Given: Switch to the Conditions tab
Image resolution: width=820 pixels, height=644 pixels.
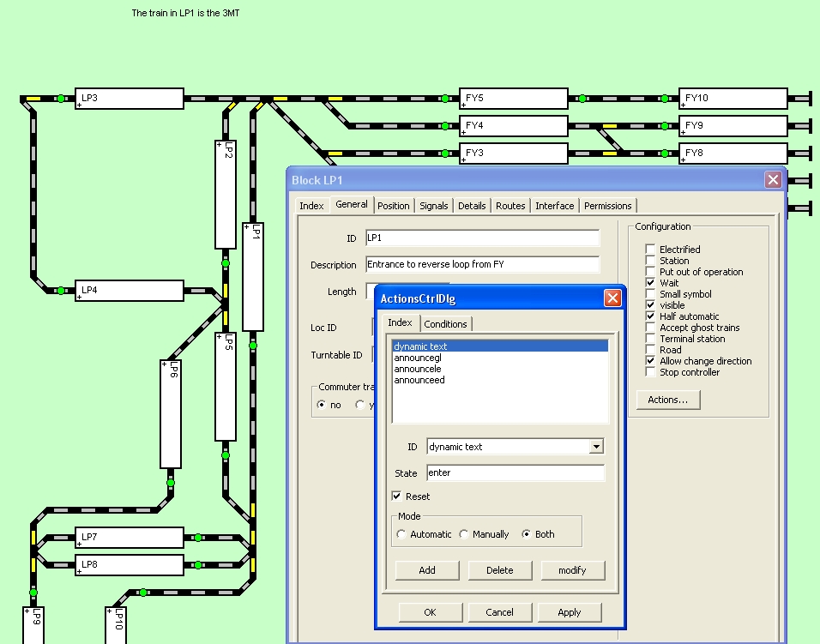Looking at the screenshot, I should tap(445, 323).
